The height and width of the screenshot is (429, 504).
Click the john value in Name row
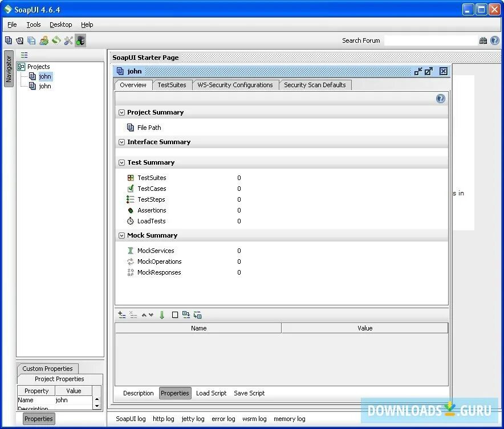pyautogui.click(x=74, y=400)
